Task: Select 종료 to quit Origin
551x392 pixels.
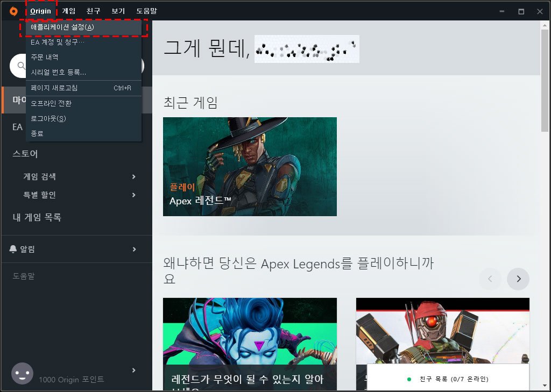Action: point(83,133)
